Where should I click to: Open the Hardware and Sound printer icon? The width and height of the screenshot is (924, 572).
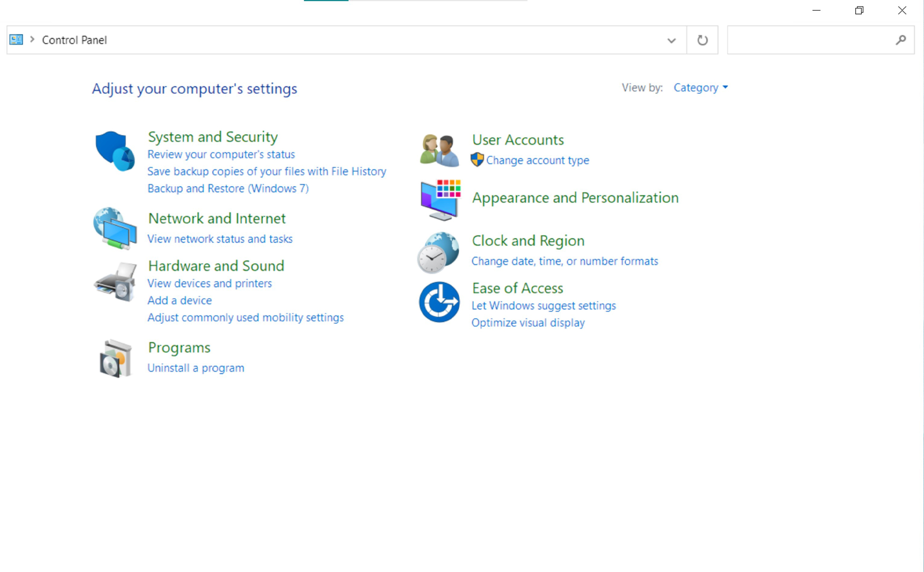[x=115, y=282]
